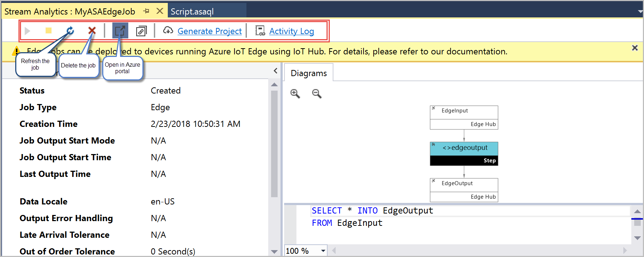644x257 pixels.
Task: Click the EdgeInput node corner icon
Action: click(433, 108)
